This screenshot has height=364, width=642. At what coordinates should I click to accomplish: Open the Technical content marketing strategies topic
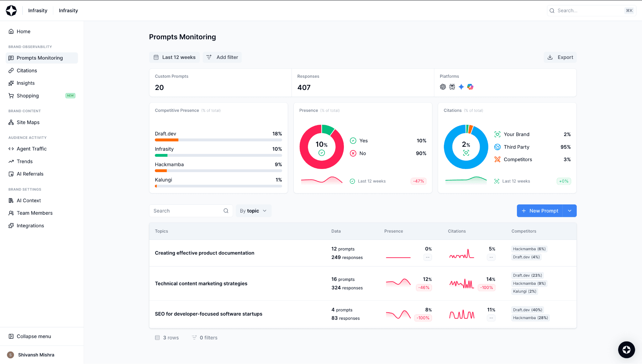[201, 283]
